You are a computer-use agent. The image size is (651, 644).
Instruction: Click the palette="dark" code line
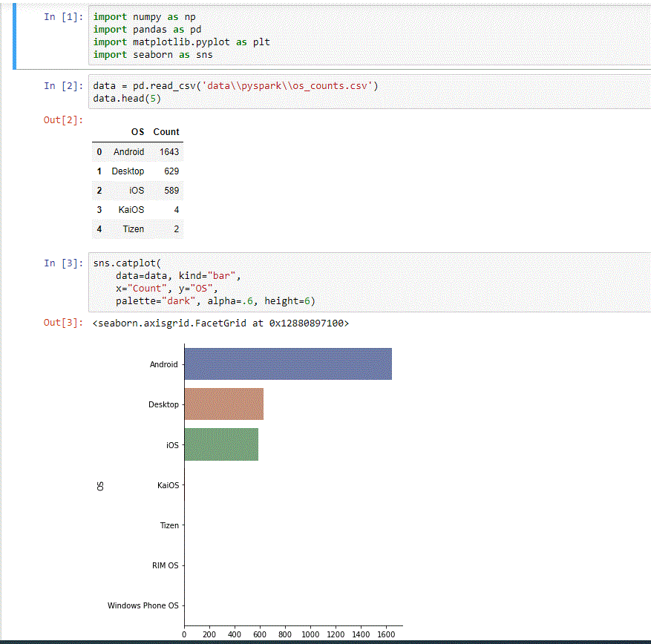click(x=215, y=301)
